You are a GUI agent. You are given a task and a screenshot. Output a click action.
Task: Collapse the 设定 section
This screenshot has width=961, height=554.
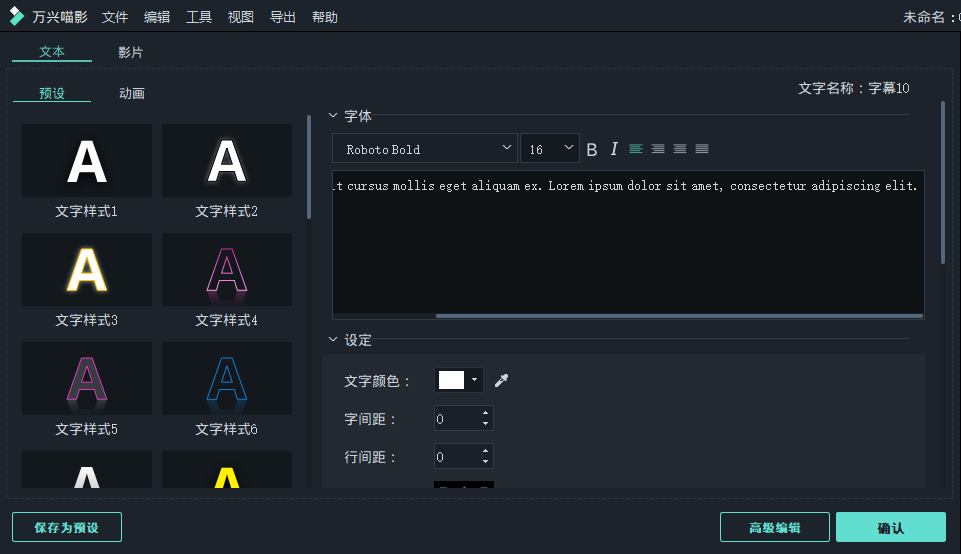(333, 339)
